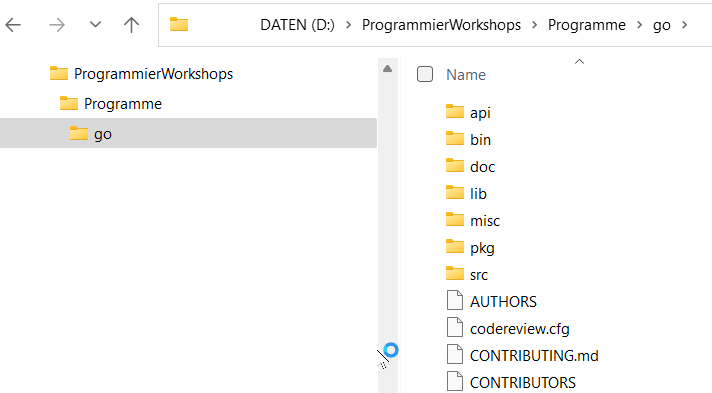Select the AUTHORS file icon
The height and width of the screenshot is (393, 712).
[x=455, y=301]
